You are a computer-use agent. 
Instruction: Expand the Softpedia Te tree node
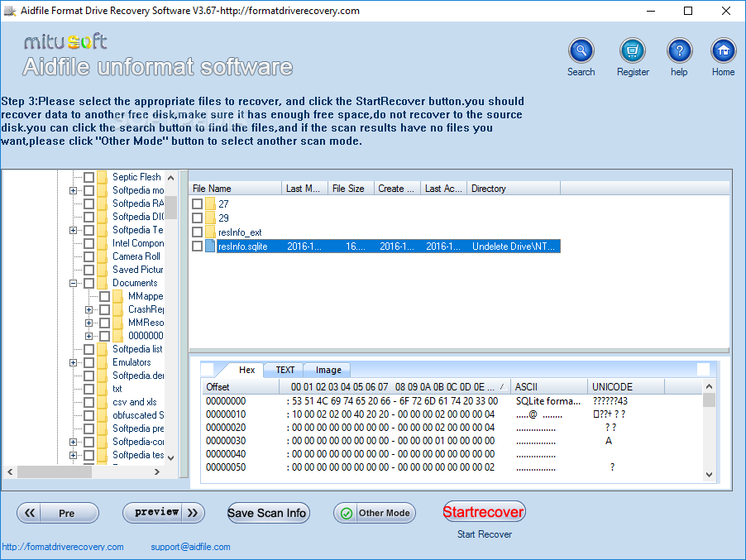[73, 230]
